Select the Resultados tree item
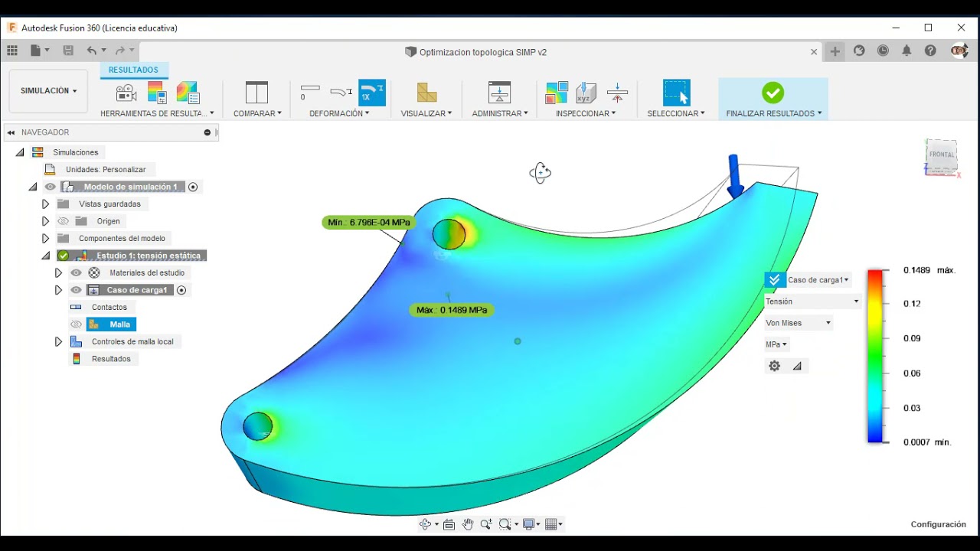This screenshot has height=551, width=980. pyautogui.click(x=111, y=359)
